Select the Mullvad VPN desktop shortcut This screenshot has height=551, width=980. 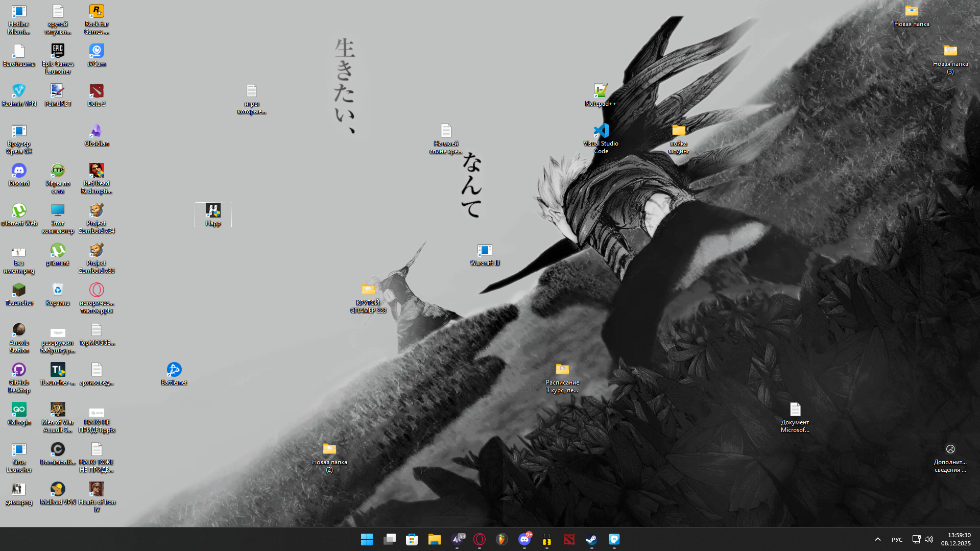coord(58,494)
